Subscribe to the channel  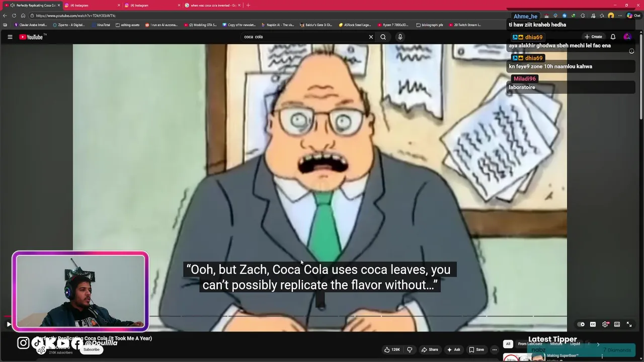(91, 349)
